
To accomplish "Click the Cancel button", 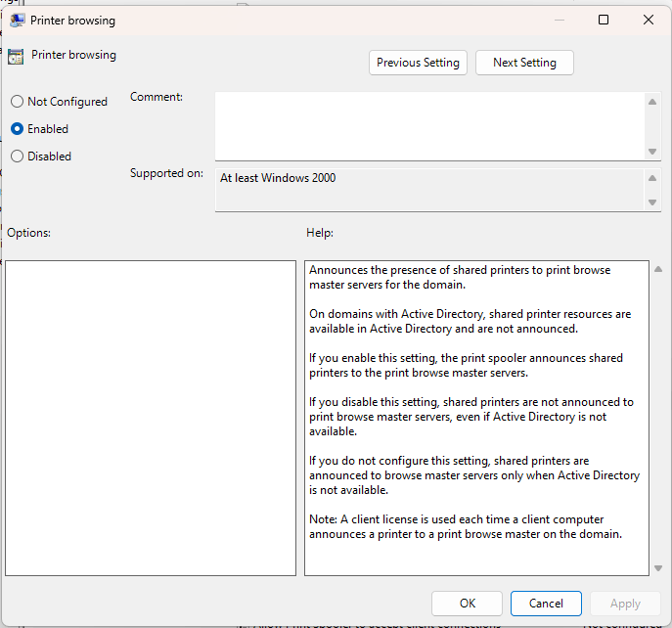I will 546,604.
